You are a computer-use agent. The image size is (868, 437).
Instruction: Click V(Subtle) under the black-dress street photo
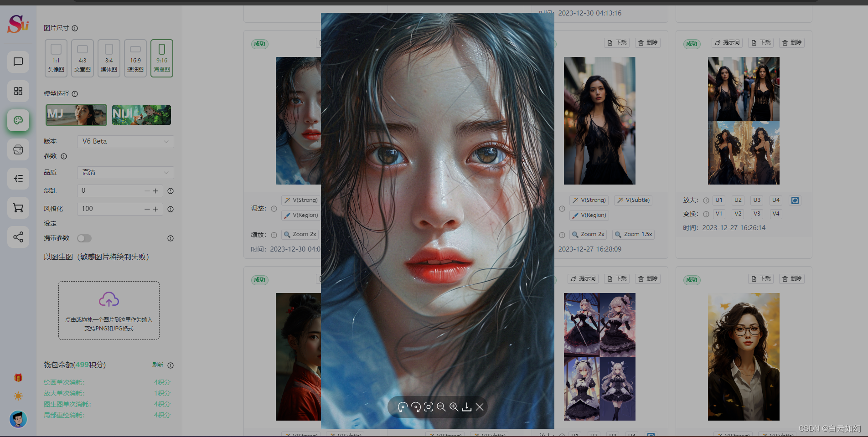click(634, 200)
